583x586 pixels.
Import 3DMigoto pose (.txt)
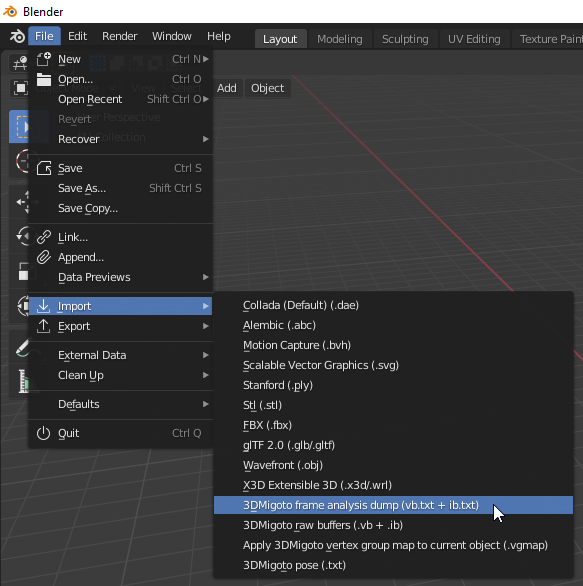coord(393,565)
